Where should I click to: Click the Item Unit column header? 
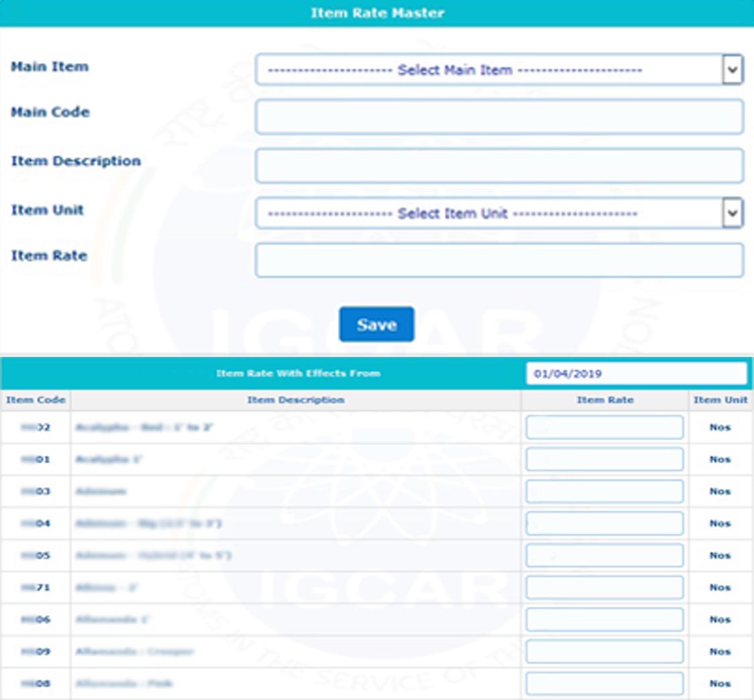pyautogui.click(x=720, y=400)
